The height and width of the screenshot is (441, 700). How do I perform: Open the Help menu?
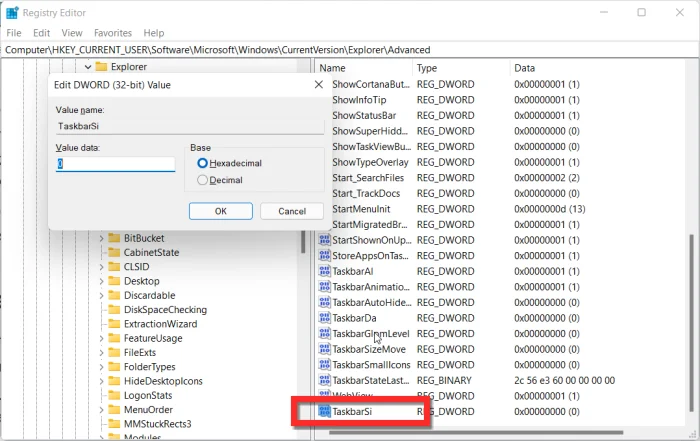click(154, 33)
